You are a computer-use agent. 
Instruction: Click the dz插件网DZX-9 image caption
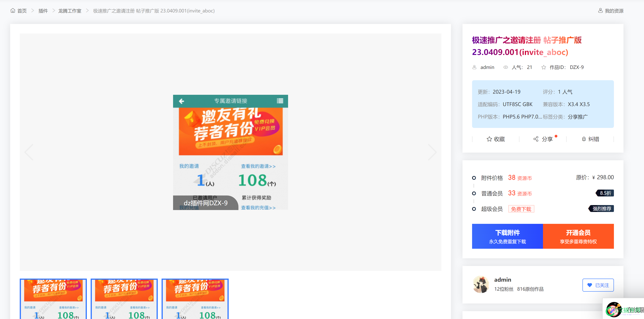[x=205, y=203]
